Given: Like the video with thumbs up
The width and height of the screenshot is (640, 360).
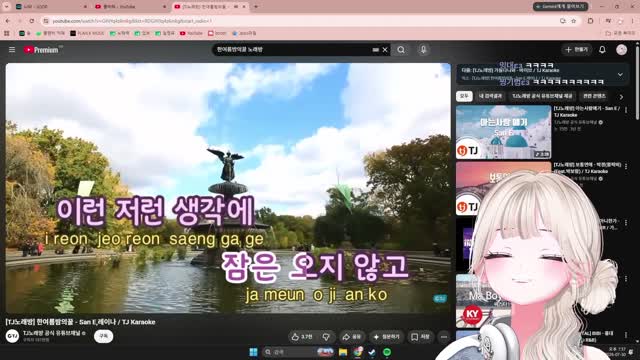Looking at the screenshot, I should 302,337.
